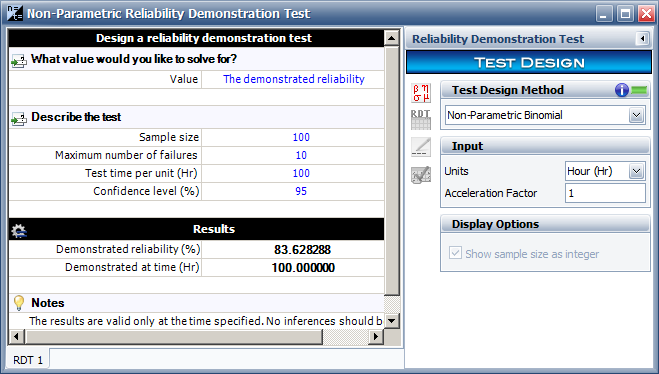This screenshot has height=374, width=659.
Task: Minimize the Non-Parametric Reliability Demonstration Test window
Action: [604, 13]
